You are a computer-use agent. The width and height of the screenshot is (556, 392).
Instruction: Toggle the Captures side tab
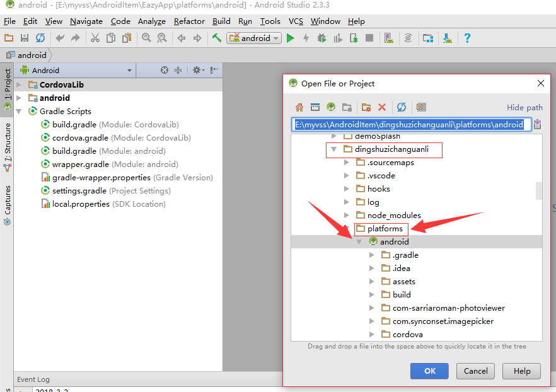7,205
